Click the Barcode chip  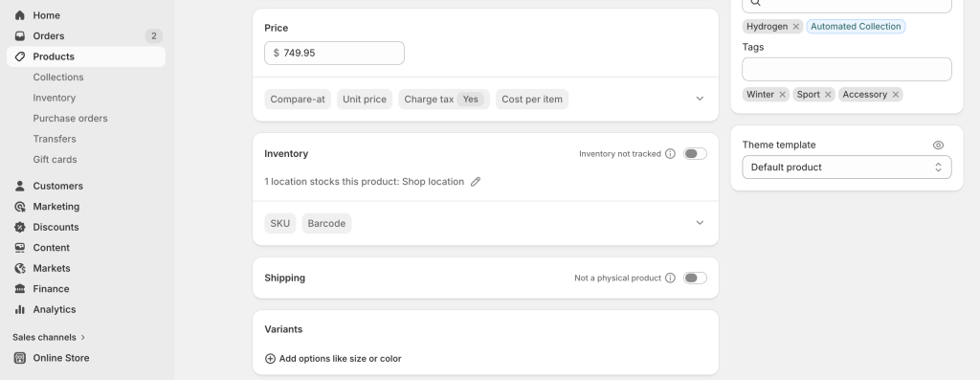tap(326, 223)
